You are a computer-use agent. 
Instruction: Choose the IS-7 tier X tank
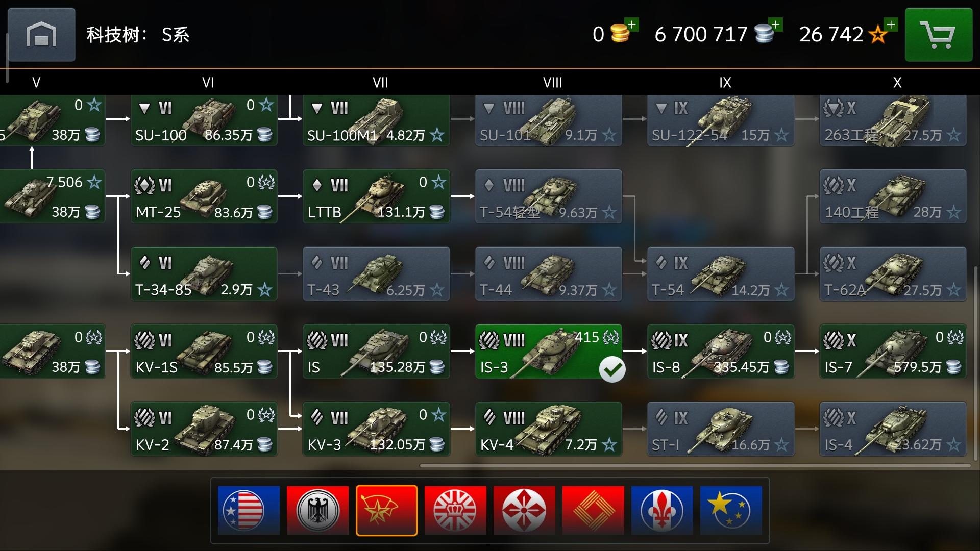[x=893, y=352]
